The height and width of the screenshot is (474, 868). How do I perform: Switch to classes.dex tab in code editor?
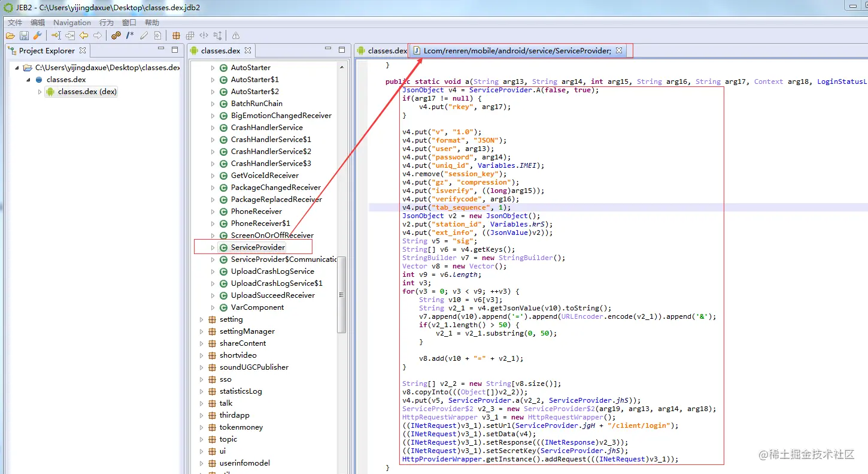coord(383,51)
